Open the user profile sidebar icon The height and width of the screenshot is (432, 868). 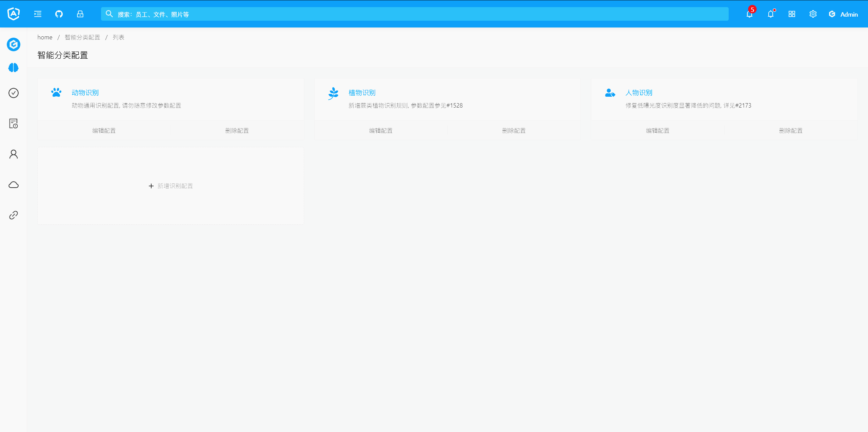click(x=14, y=154)
